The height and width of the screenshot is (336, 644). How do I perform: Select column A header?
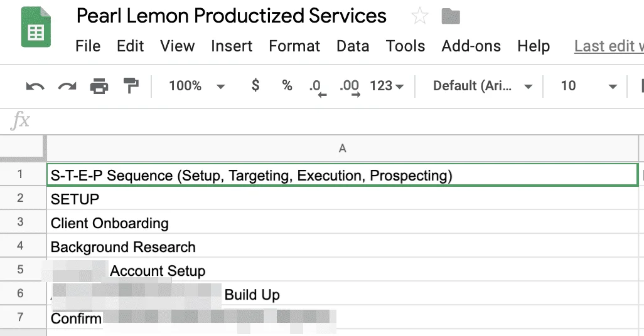(x=343, y=149)
